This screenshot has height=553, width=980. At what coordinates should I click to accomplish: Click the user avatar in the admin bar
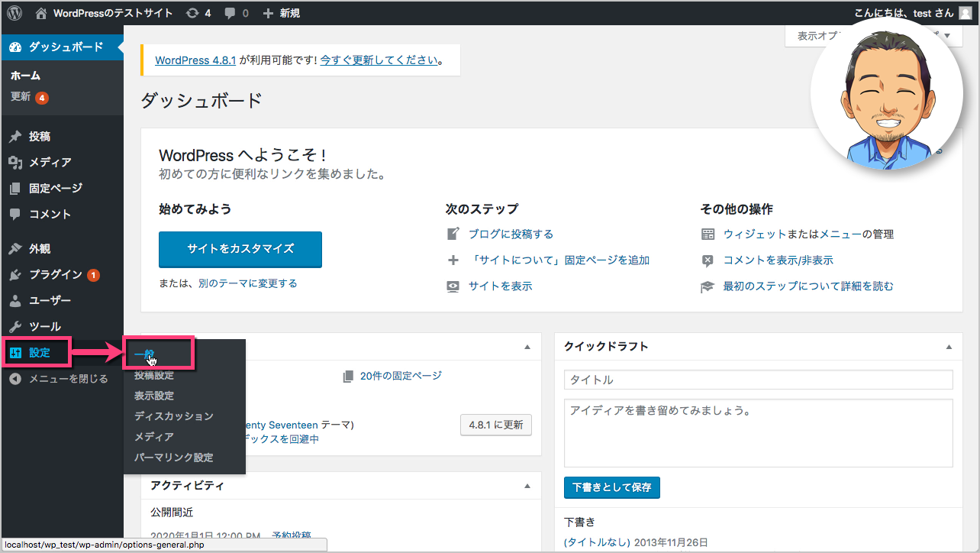click(x=965, y=13)
